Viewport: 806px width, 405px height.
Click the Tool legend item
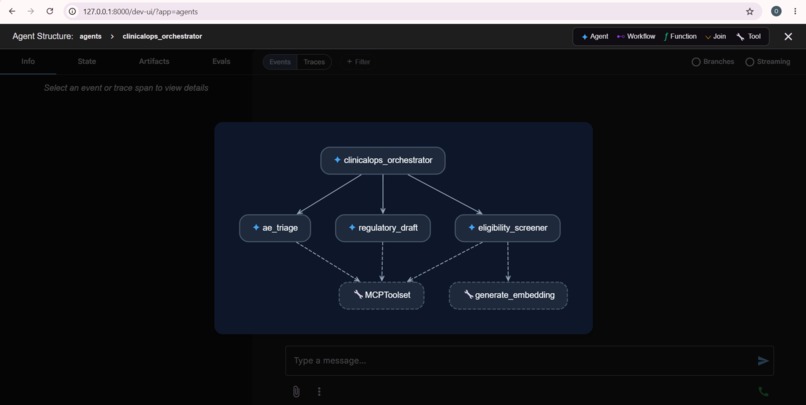click(748, 36)
